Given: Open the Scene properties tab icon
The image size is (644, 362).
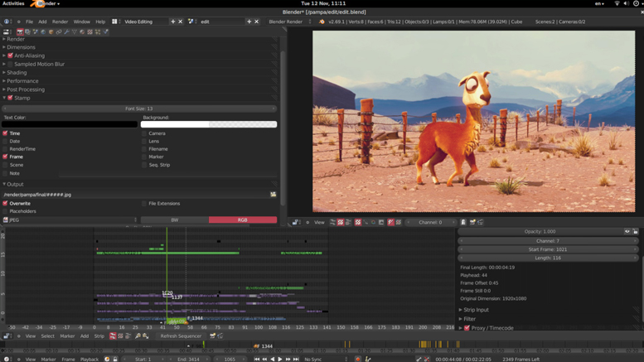Looking at the screenshot, I should (x=36, y=31).
